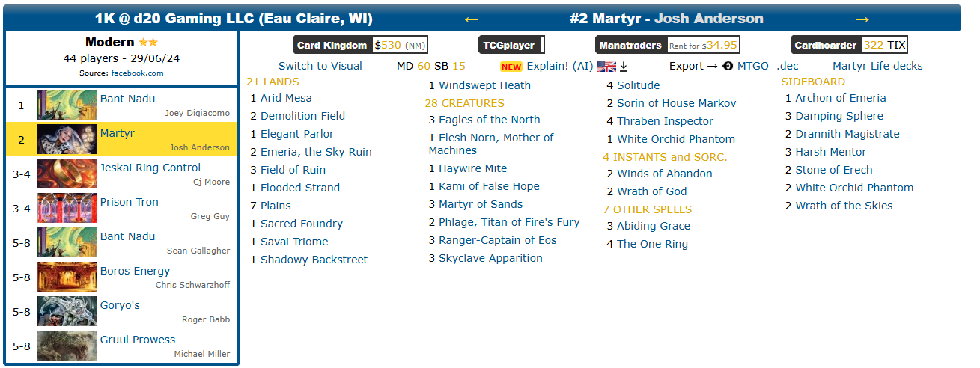This screenshot has width=980, height=368.
Task: Click the MTGO logo icon next to Export
Action: coord(728,66)
